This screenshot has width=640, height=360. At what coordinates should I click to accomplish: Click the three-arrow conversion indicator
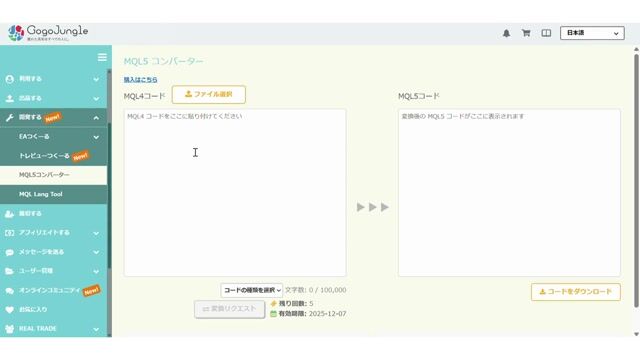[x=373, y=207]
